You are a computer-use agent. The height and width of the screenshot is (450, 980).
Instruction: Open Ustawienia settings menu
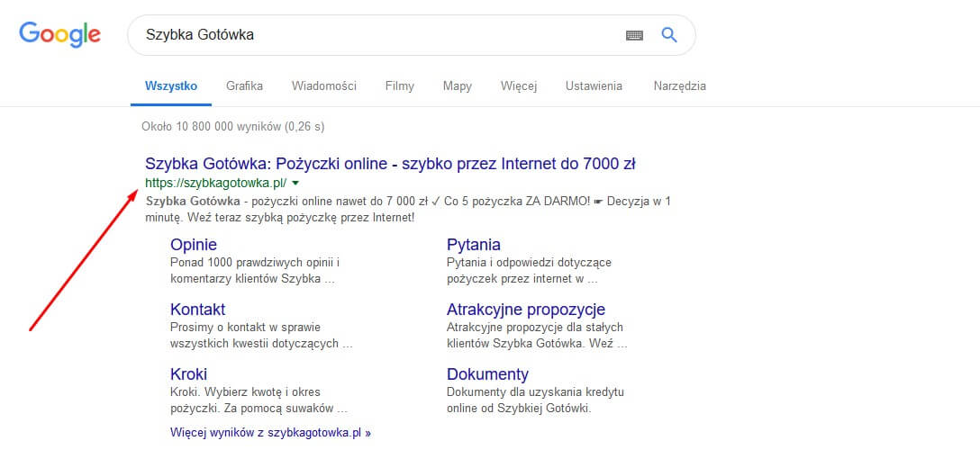594,86
